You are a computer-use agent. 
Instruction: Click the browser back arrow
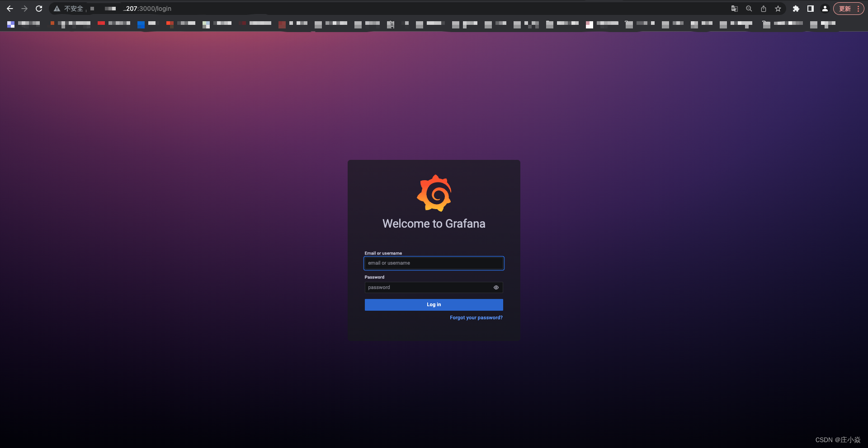pyautogui.click(x=10, y=9)
